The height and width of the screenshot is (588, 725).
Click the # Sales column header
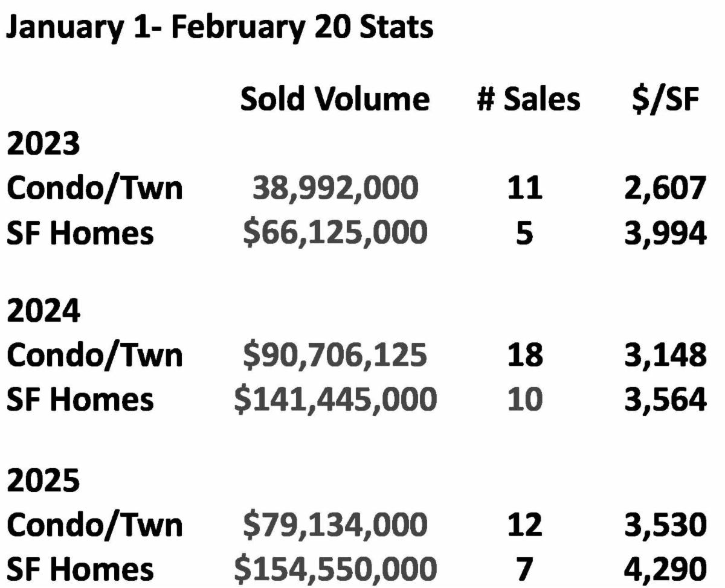[528, 100]
